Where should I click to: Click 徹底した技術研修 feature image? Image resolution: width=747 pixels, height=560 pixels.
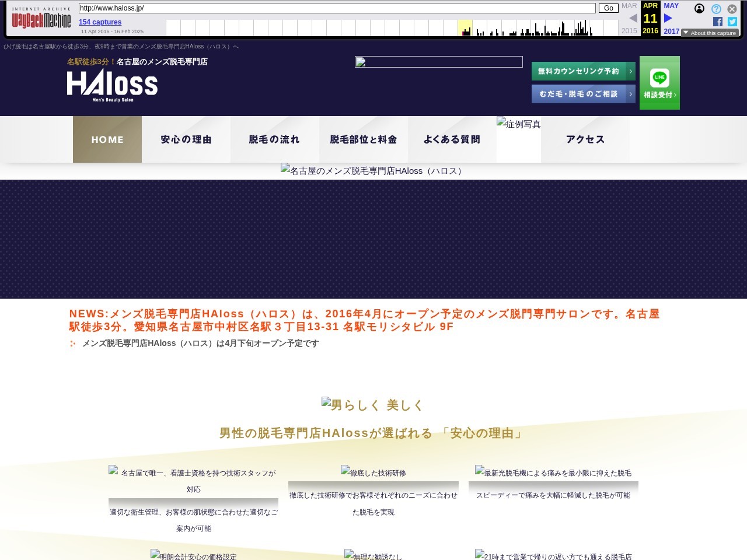tap(373, 473)
